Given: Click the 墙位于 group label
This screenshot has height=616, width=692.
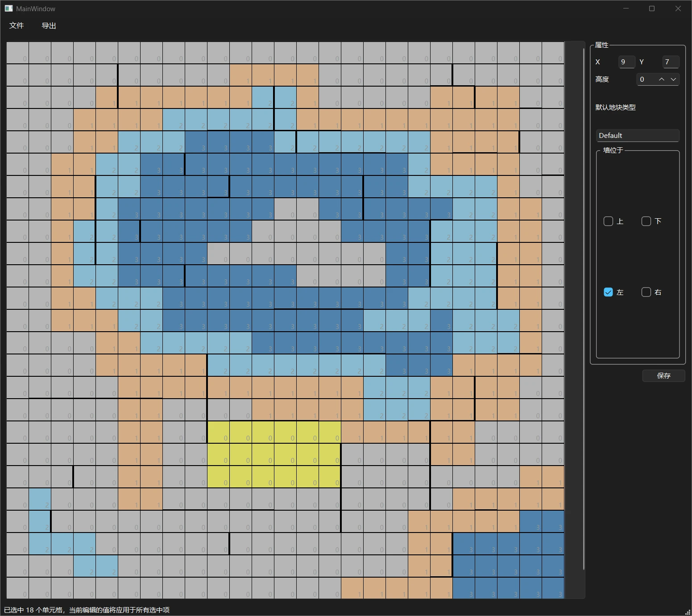Looking at the screenshot, I should click(x=613, y=150).
